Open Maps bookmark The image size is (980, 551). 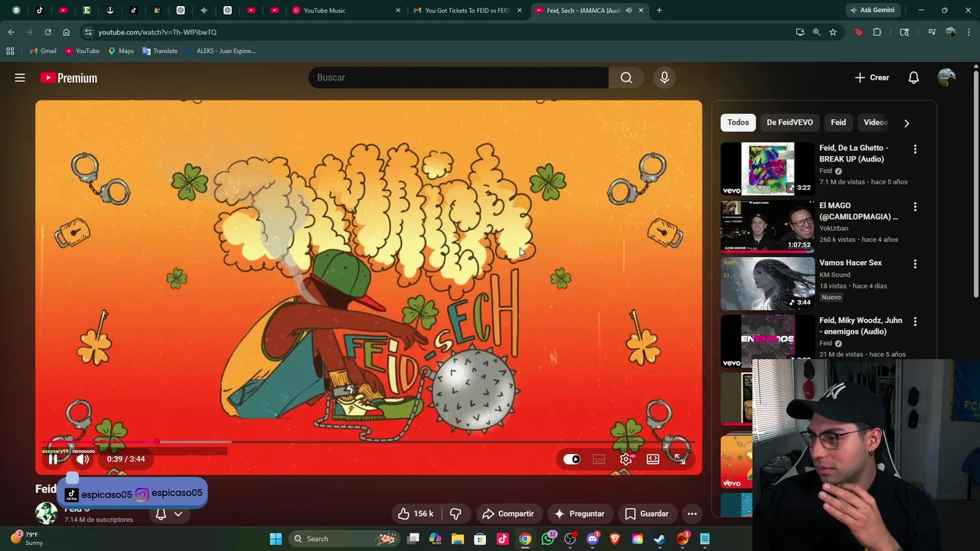(121, 51)
